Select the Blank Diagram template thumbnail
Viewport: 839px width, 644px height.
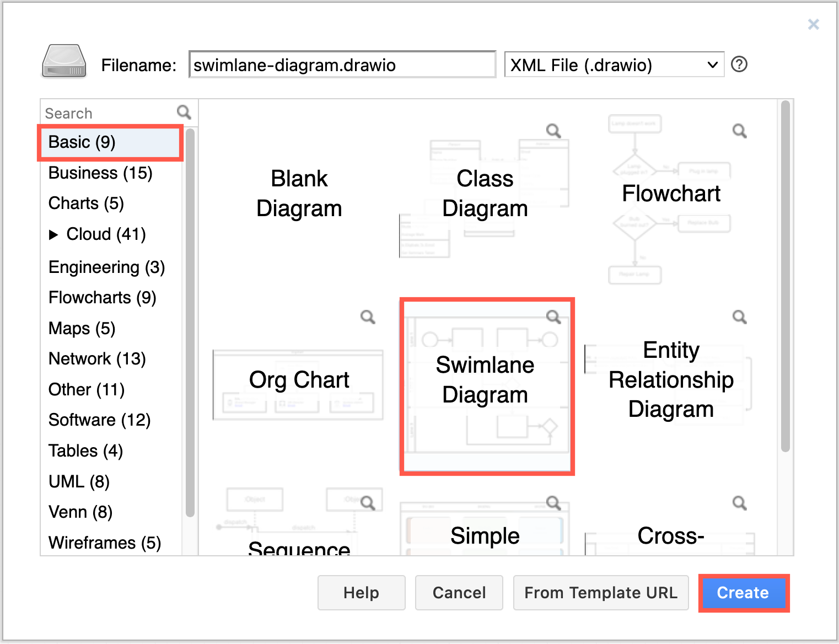299,193
